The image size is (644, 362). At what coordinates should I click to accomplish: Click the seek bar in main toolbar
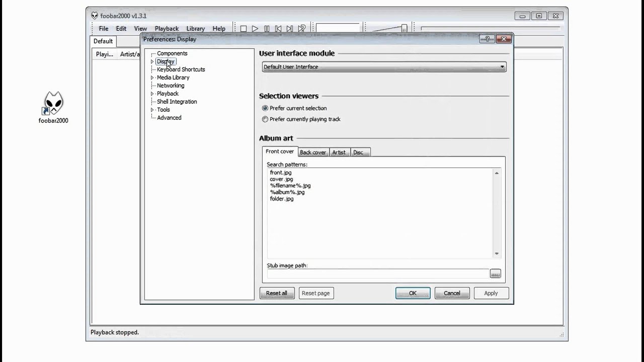coord(491,29)
